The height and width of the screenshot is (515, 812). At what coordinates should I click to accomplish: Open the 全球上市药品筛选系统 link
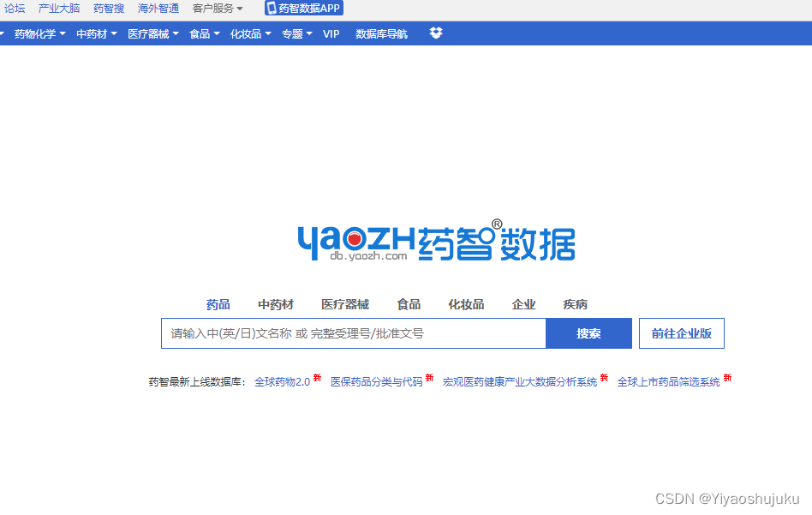(669, 382)
